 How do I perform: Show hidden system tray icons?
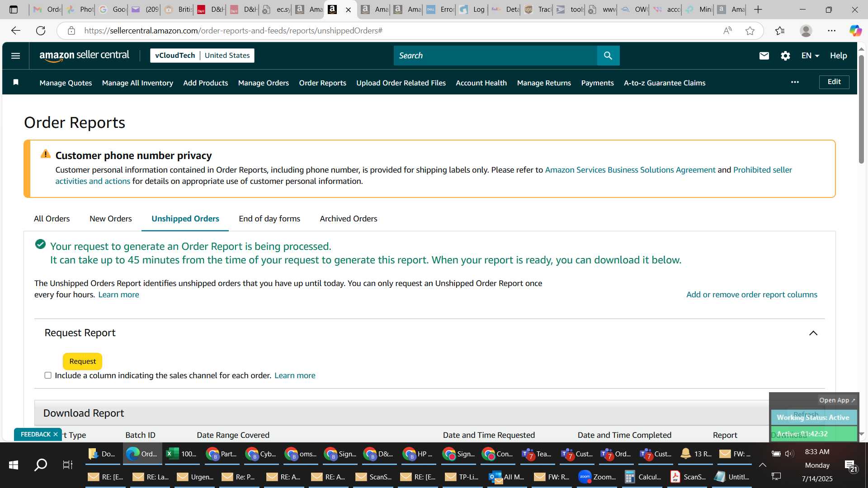pos(762,465)
